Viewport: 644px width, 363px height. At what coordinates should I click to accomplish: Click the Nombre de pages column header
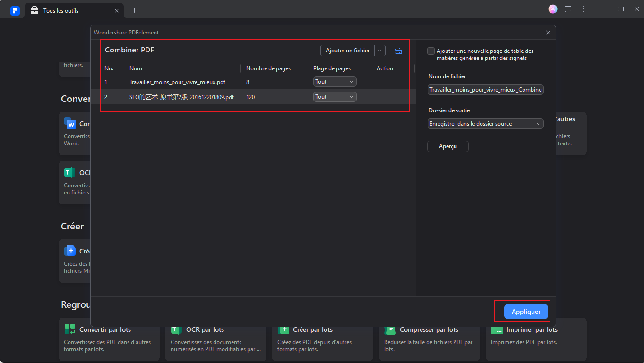pyautogui.click(x=268, y=68)
